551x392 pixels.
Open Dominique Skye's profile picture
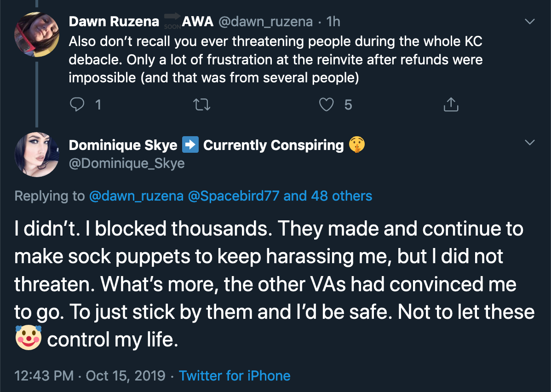pyautogui.click(x=36, y=154)
